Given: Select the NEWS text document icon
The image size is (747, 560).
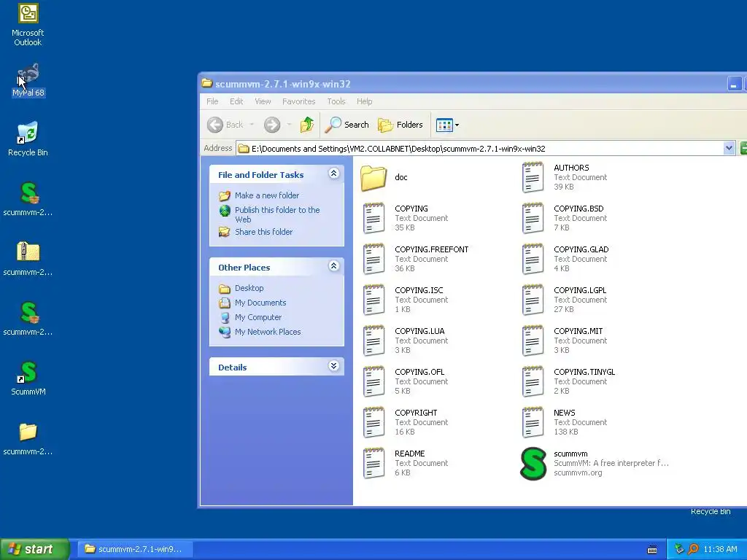Looking at the screenshot, I should coord(533,422).
